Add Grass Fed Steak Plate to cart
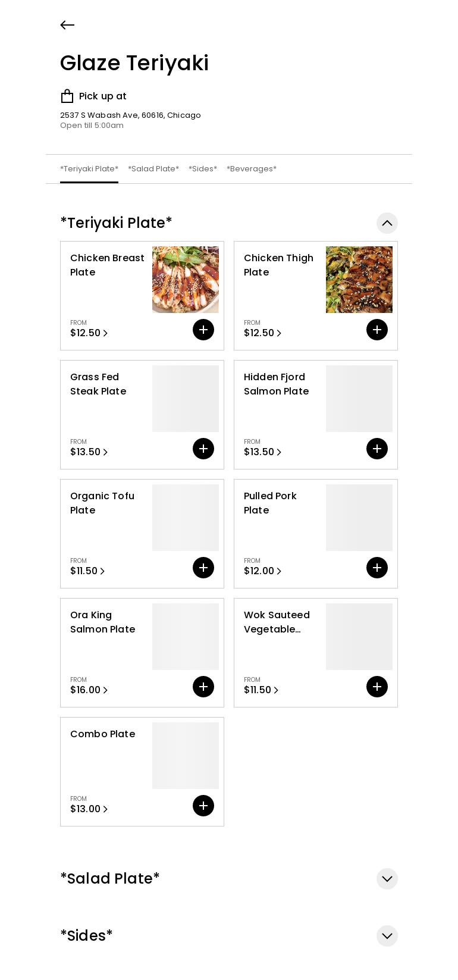 [x=203, y=449]
